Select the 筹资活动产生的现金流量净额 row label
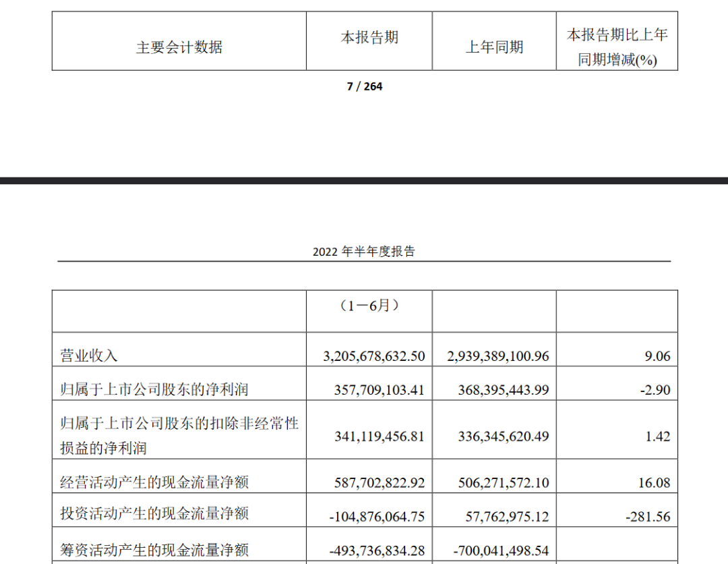This screenshot has height=564, width=728. (154, 550)
